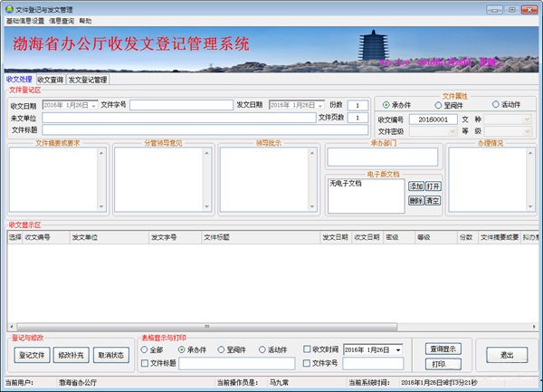Click the 来文单位 input field
The image size is (543, 392).
coord(176,118)
